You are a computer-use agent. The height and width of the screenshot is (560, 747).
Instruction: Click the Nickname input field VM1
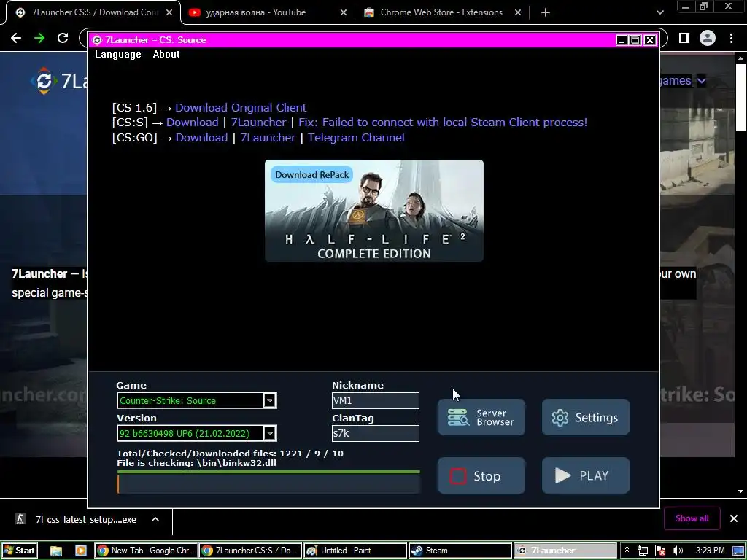click(376, 400)
